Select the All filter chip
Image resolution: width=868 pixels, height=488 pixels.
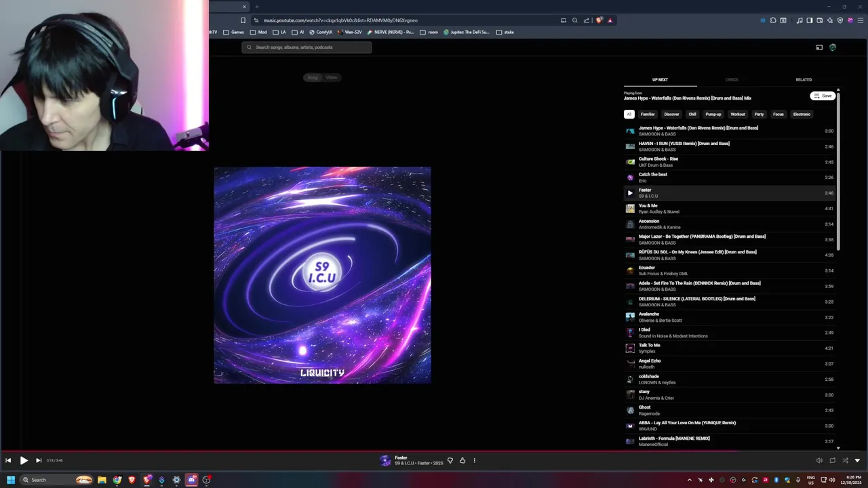point(629,114)
